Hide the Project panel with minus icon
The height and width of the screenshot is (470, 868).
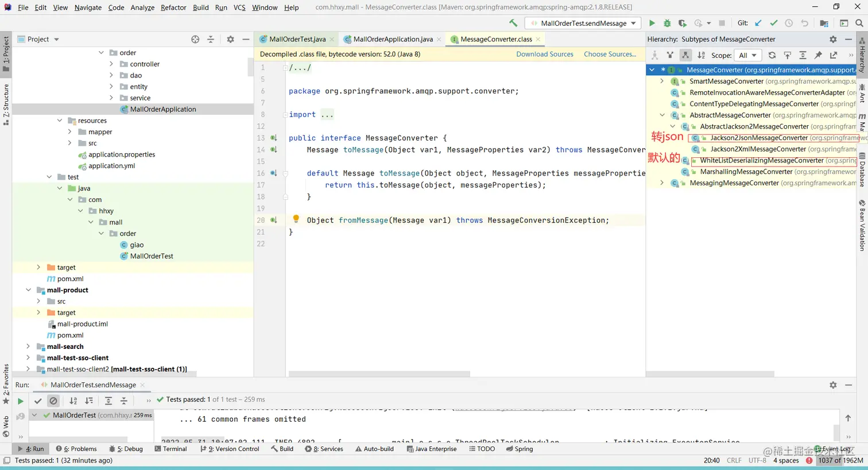click(x=246, y=39)
